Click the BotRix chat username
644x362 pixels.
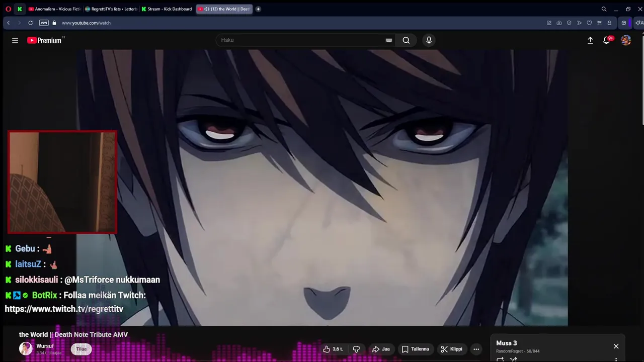pos(44,295)
